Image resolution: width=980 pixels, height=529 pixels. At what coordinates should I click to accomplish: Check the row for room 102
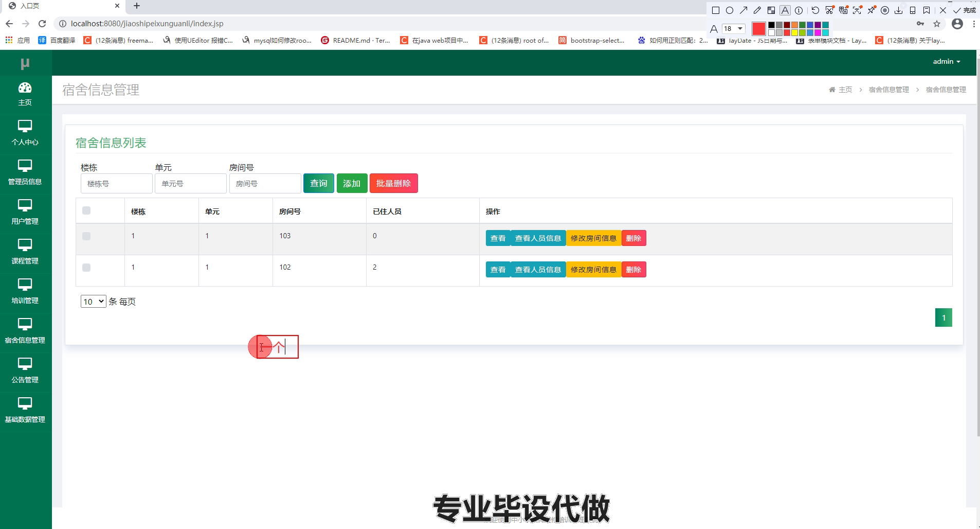pos(86,268)
